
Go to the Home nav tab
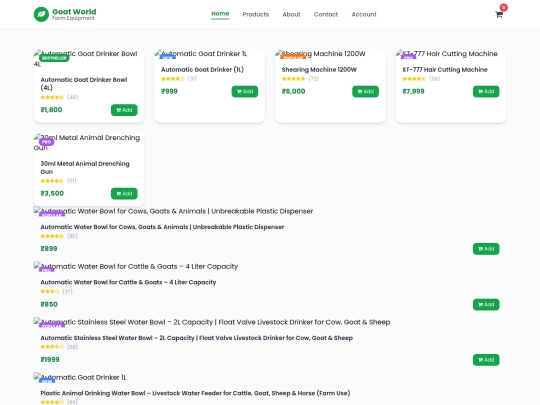point(220,14)
